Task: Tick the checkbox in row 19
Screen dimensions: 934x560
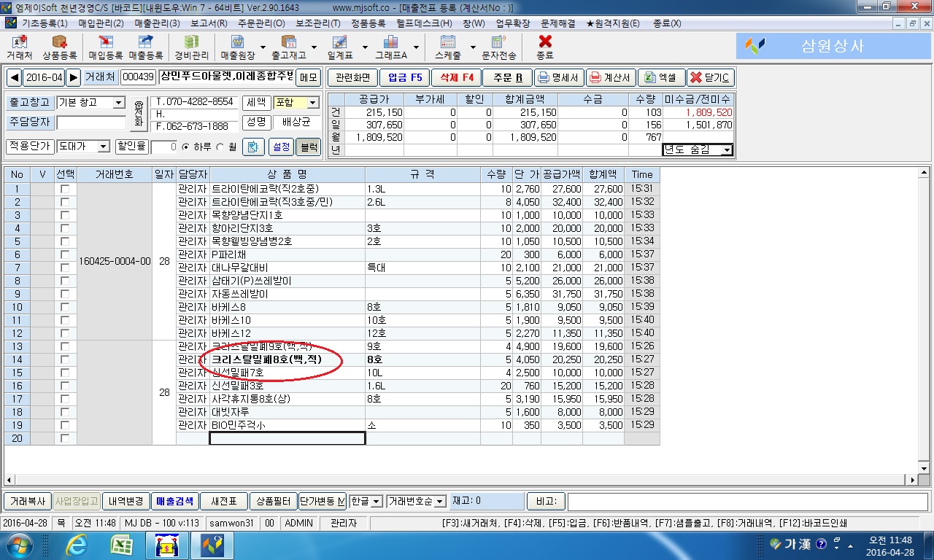Action: pyautogui.click(x=65, y=425)
